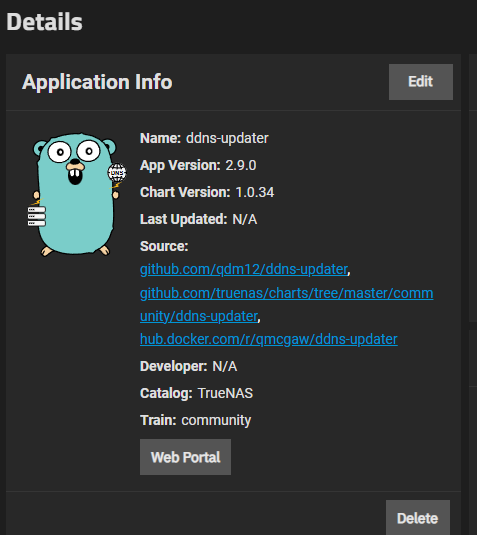Select the Details page heading

(x=44, y=22)
